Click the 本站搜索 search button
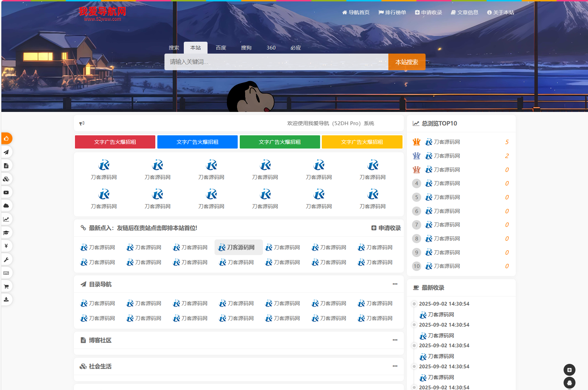Image resolution: width=588 pixels, height=390 pixels. tap(407, 62)
